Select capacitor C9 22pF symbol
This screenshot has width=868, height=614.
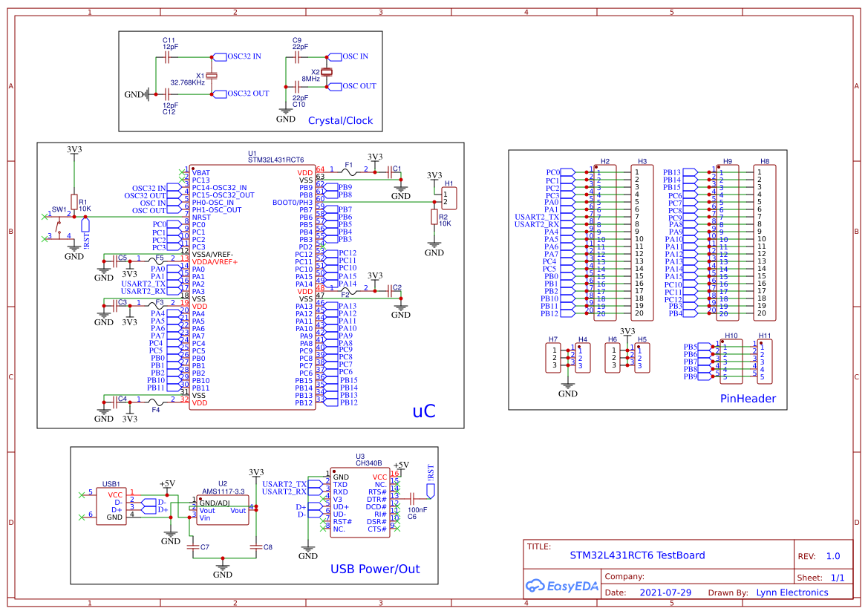point(297,57)
